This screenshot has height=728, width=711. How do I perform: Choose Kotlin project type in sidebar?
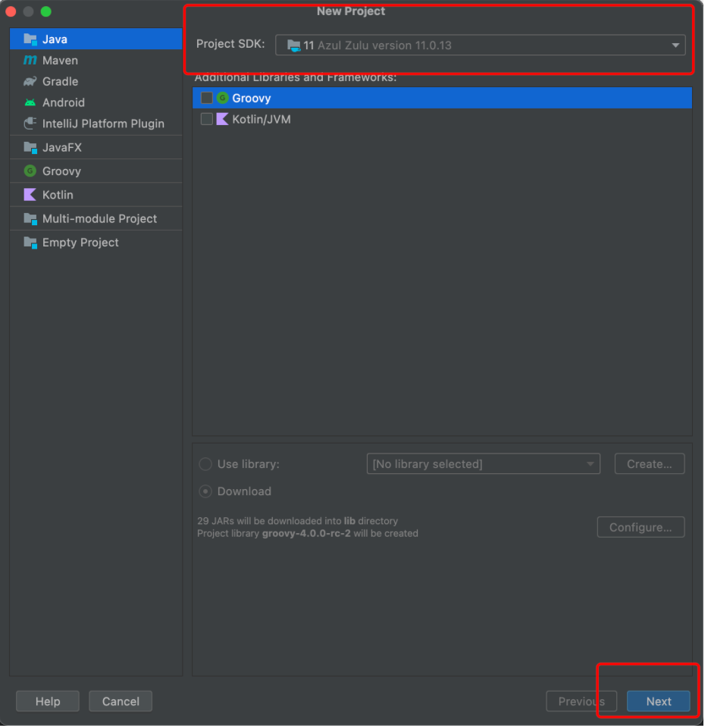(x=96, y=196)
